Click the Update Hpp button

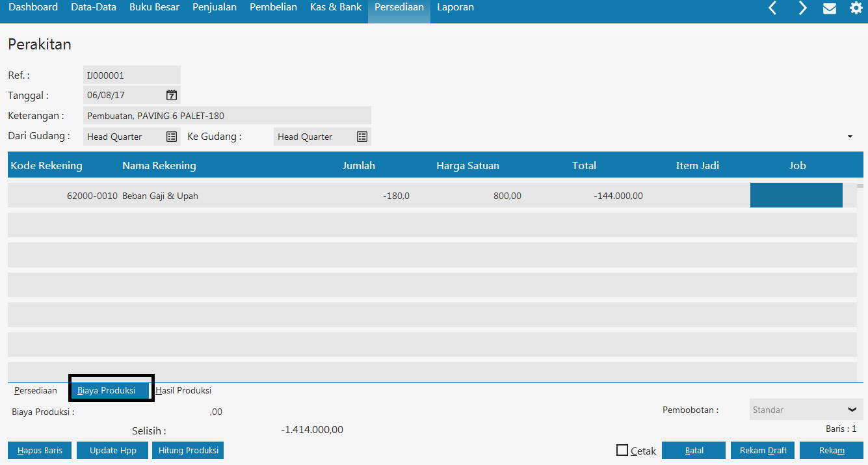click(x=112, y=450)
